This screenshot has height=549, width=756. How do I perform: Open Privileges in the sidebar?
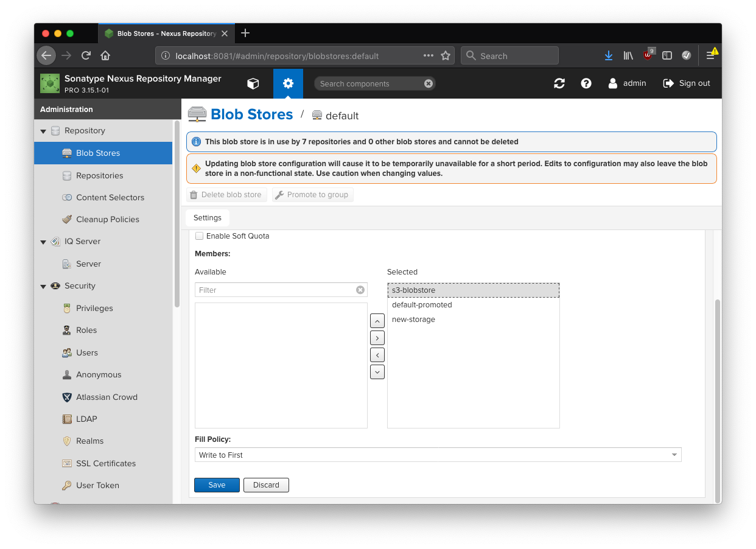103,308
